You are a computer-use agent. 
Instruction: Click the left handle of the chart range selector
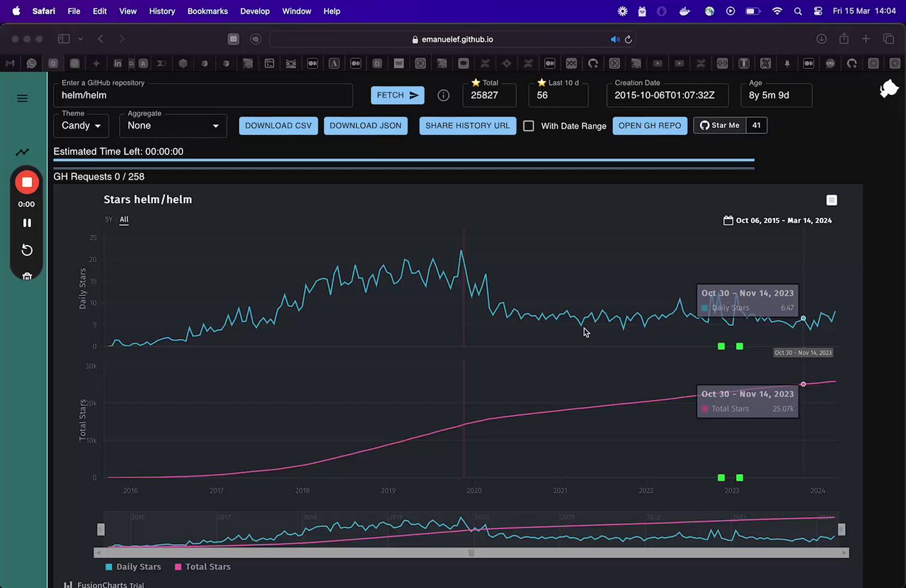coord(101,529)
